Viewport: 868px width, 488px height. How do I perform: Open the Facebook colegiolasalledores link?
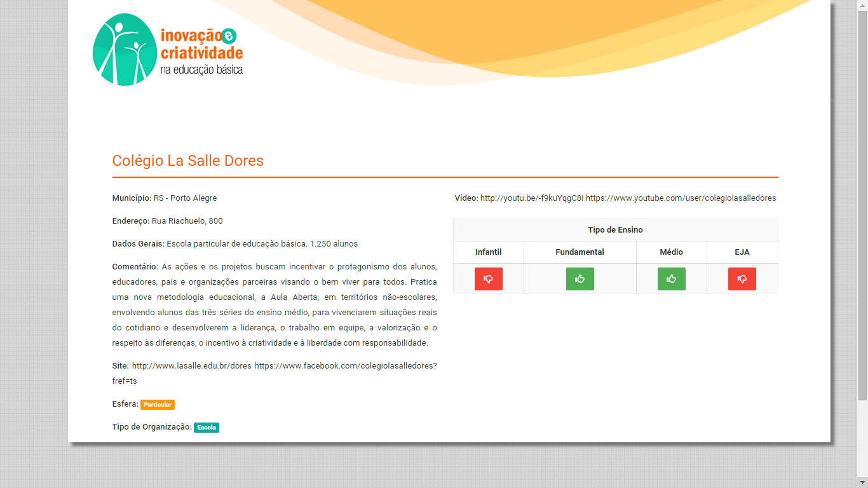pyautogui.click(x=345, y=366)
